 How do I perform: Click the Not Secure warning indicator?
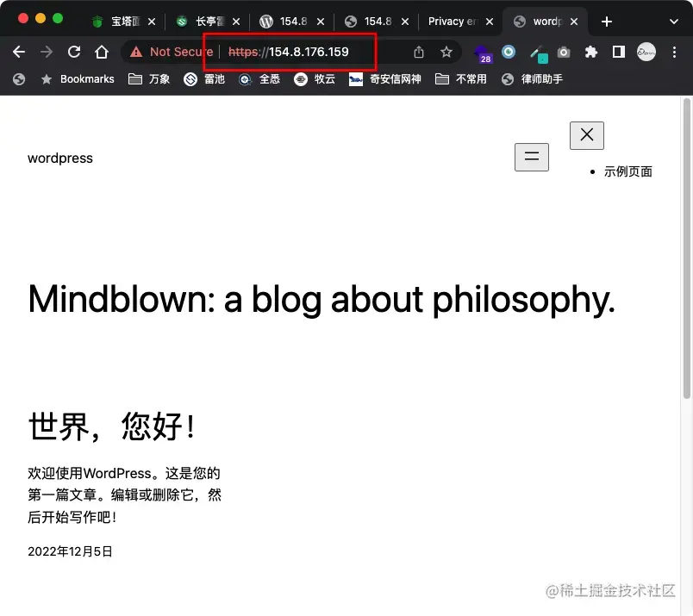(171, 53)
